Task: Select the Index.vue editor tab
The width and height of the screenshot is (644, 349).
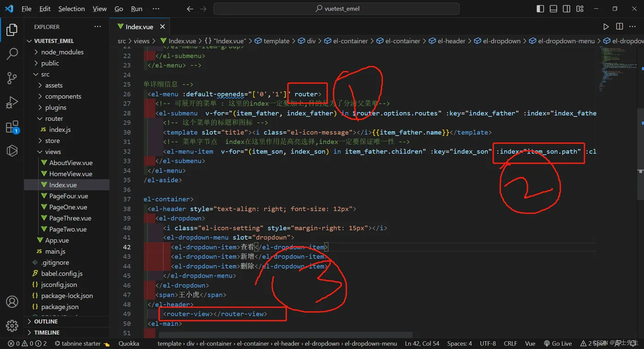Action: pos(140,27)
